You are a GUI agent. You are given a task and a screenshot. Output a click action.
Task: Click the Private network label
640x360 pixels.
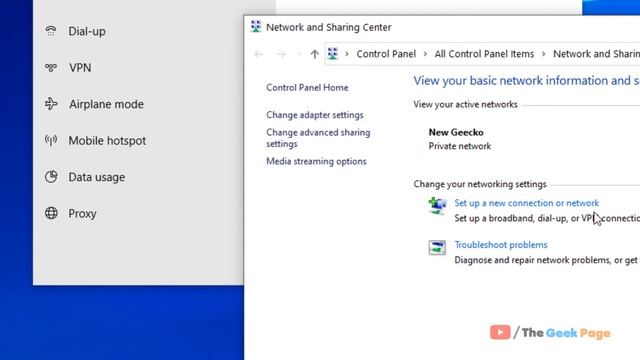pos(460,146)
